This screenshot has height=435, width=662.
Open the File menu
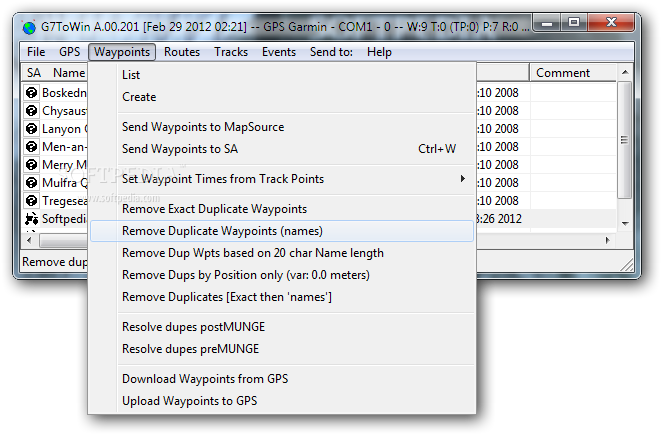36,52
